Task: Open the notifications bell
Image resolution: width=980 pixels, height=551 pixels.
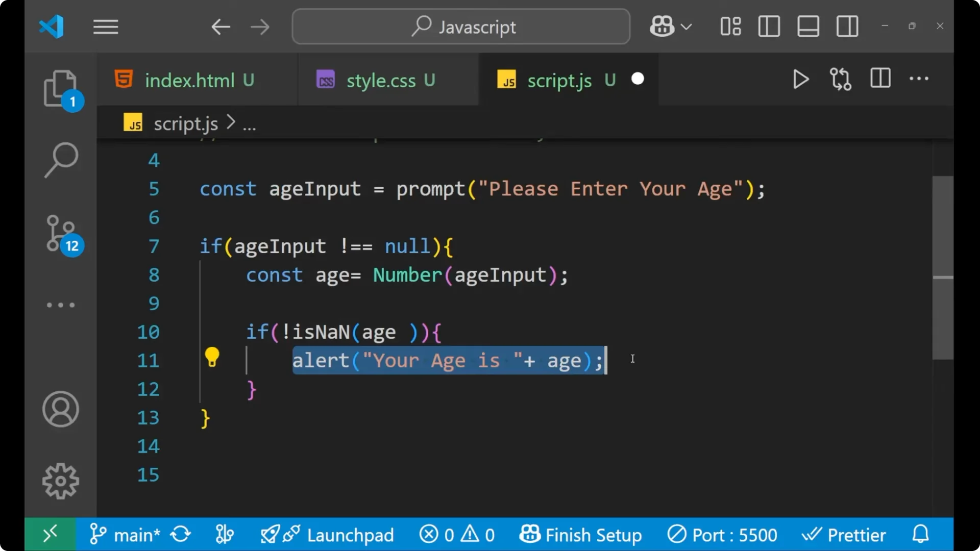Action: [920, 534]
